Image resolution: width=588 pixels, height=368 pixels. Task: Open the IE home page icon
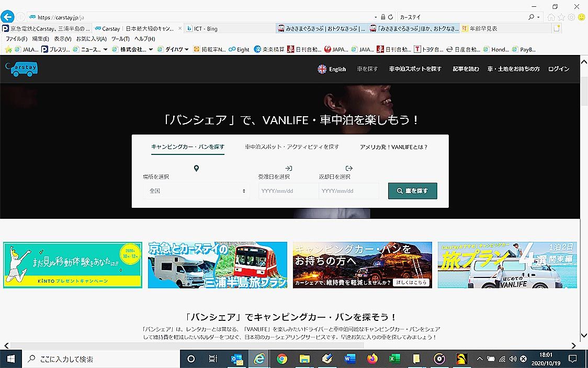[x=551, y=17]
